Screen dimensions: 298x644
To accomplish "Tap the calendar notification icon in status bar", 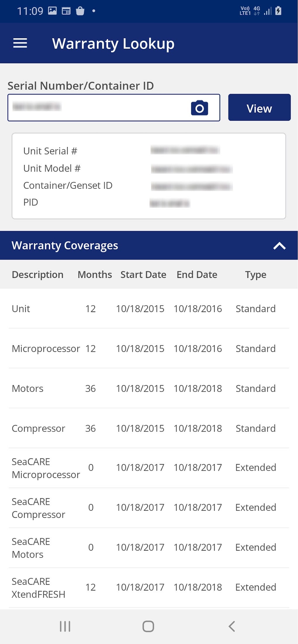I will tap(66, 11).
